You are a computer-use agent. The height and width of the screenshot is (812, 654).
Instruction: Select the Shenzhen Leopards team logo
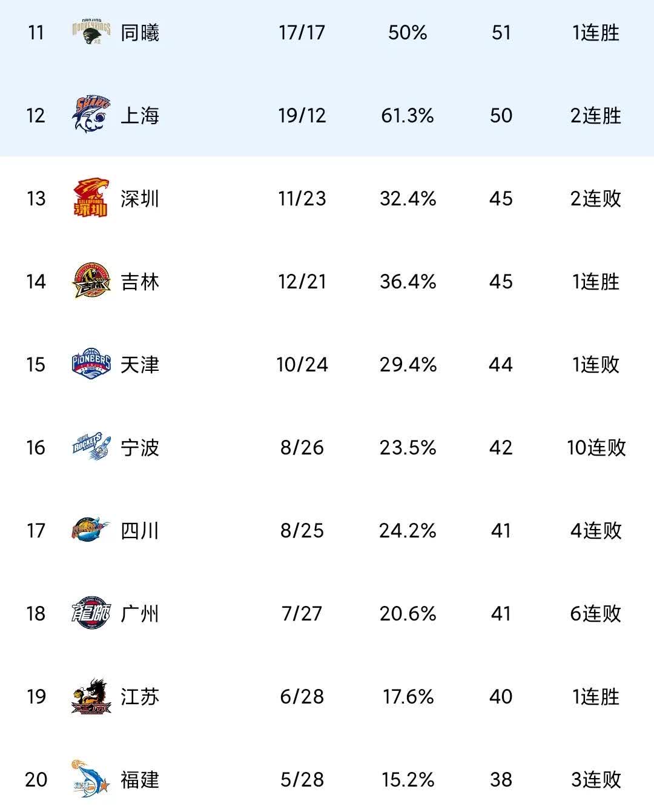(x=91, y=198)
